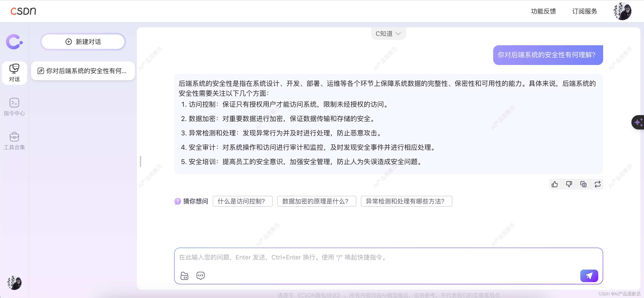Start a 新建对话 conversation
The image size is (644, 298).
(83, 42)
